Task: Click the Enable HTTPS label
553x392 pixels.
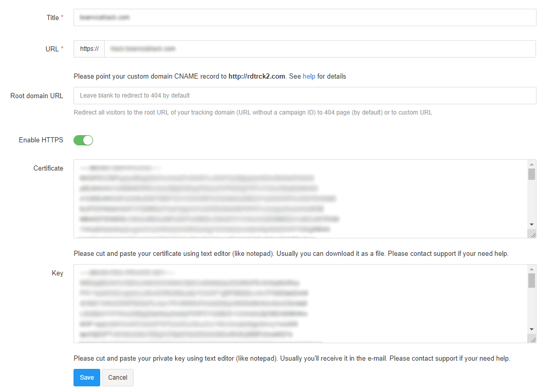Action: tap(41, 140)
